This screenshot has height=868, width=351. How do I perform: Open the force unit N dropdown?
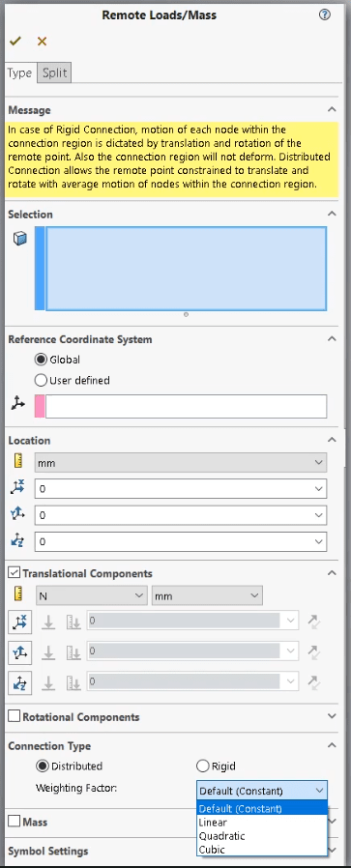91,595
